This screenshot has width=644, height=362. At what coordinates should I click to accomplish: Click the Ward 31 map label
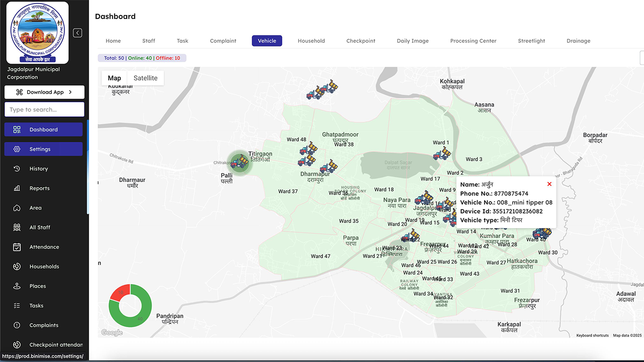point(510,291)
